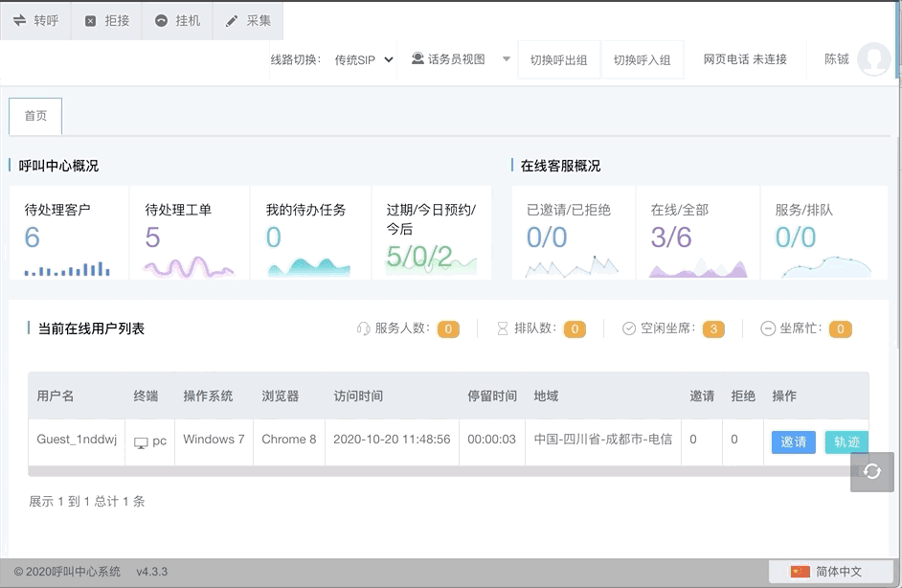The image size is (902, 588).
Task: Click the 排队数 hourglass icon
Action: [502, 328]
